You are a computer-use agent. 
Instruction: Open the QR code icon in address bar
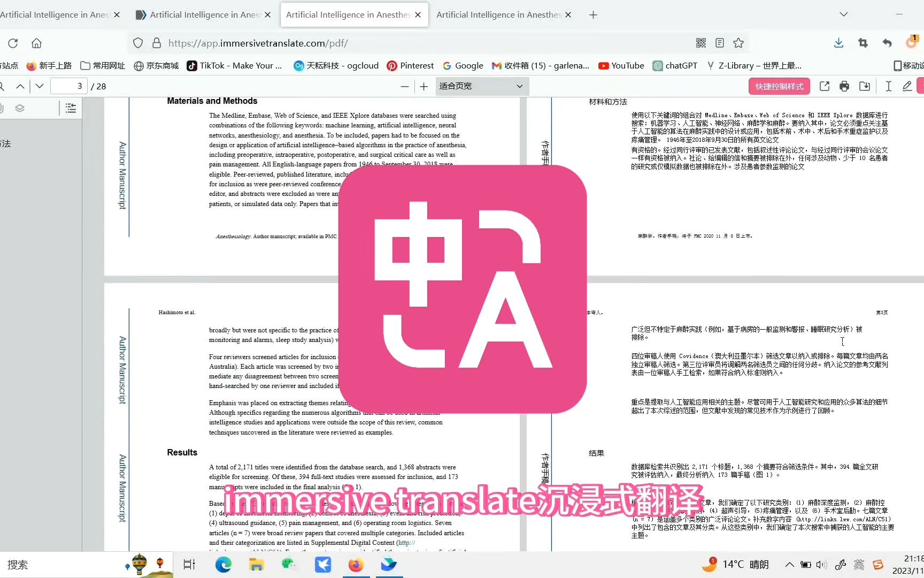click(x=701, y=43)
